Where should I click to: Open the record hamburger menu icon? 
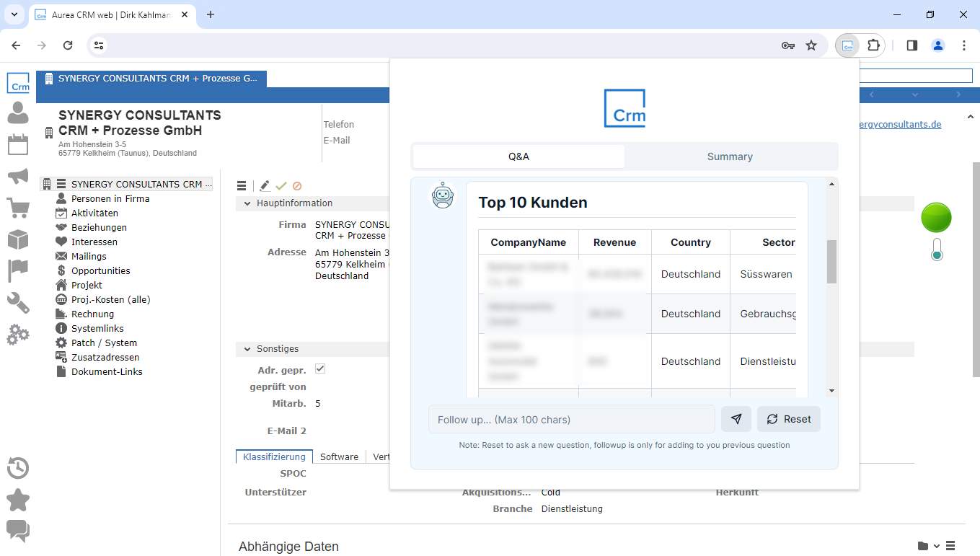coord(242,186)
